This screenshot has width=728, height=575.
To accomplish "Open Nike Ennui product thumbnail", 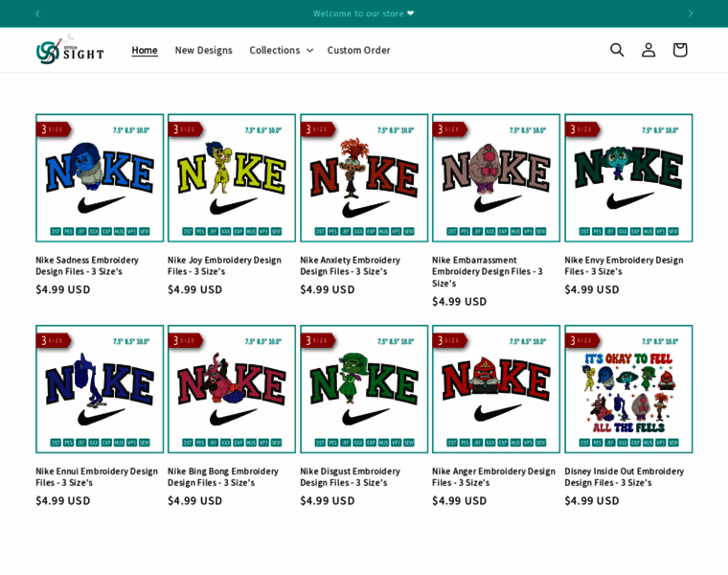I will [x=100, y=389].
